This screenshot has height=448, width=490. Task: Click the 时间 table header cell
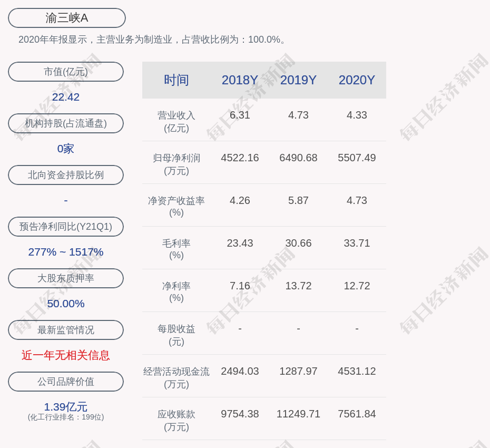point(177,80)
